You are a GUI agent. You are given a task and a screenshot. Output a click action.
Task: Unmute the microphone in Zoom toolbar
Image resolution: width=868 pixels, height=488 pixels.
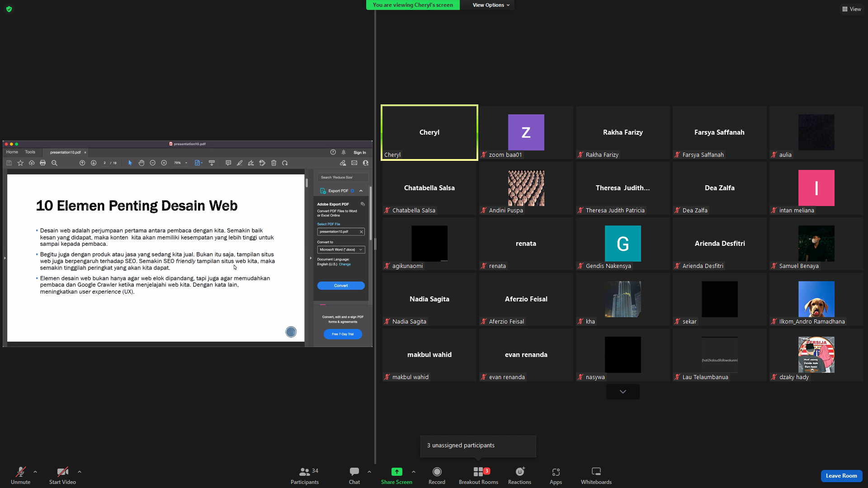click(20, 475)
